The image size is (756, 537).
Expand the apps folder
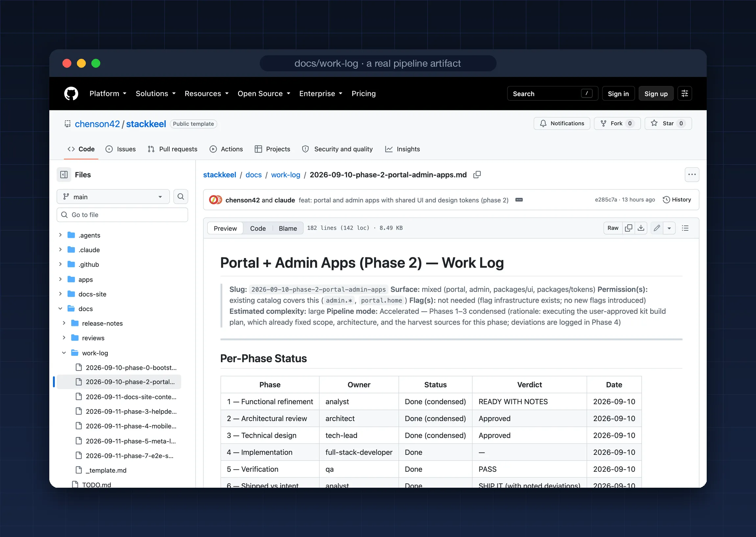coord(60,279)
